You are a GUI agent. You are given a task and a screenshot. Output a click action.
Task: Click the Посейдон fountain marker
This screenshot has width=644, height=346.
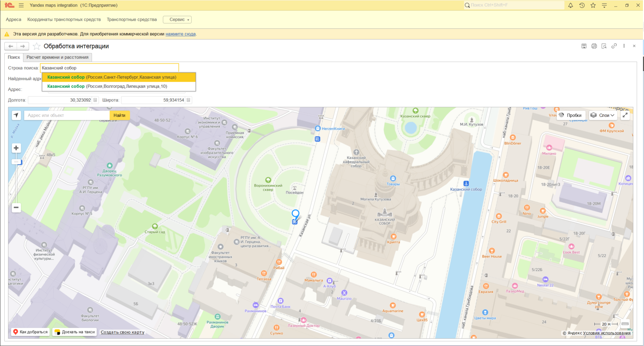(x=295, y=188)
